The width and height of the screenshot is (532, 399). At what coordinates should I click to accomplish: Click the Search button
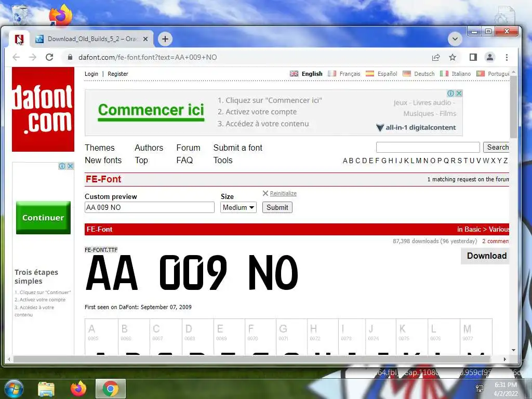[x=496, y=147]
